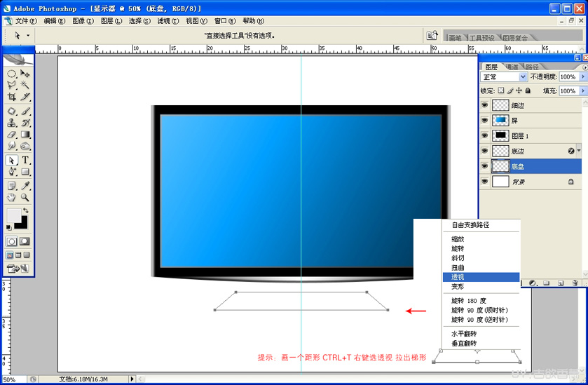
Task: Select the Gradient tool
Action: [x=25, y=135]
